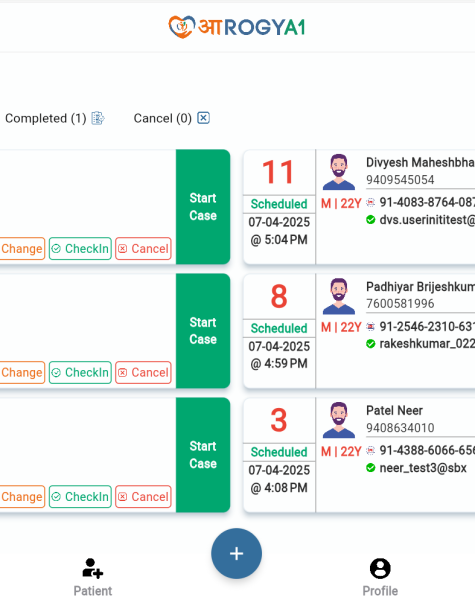Open the Completed (1) tab
475x600 pixels.
pos(54,118)
